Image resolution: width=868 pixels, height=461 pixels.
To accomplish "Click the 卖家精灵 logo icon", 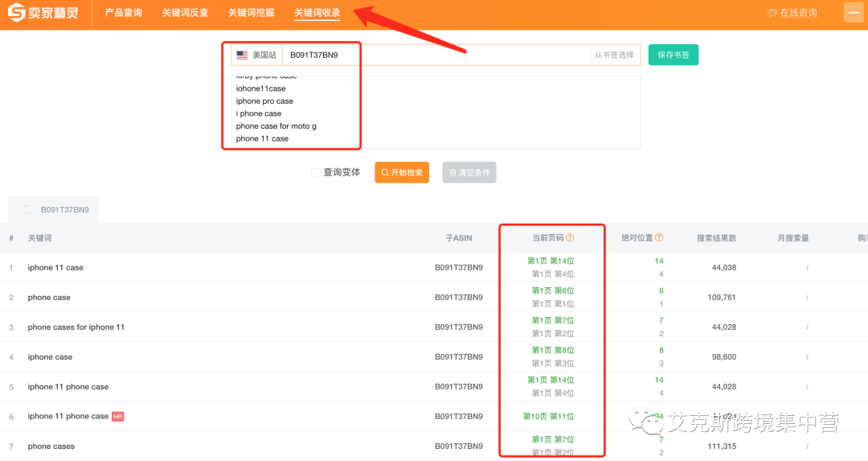I will (17, 13).
